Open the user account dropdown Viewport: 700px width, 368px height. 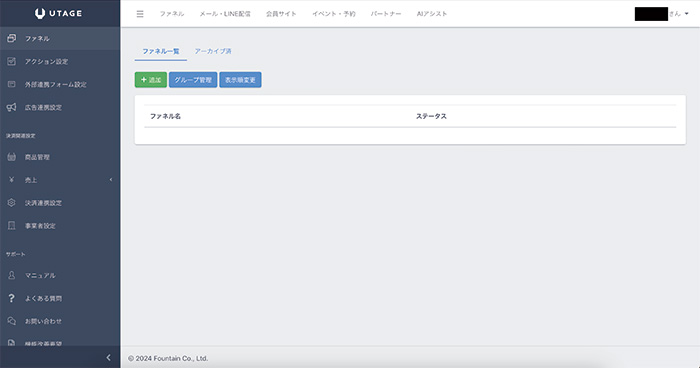pyautogui.click(x=662, y=14)
